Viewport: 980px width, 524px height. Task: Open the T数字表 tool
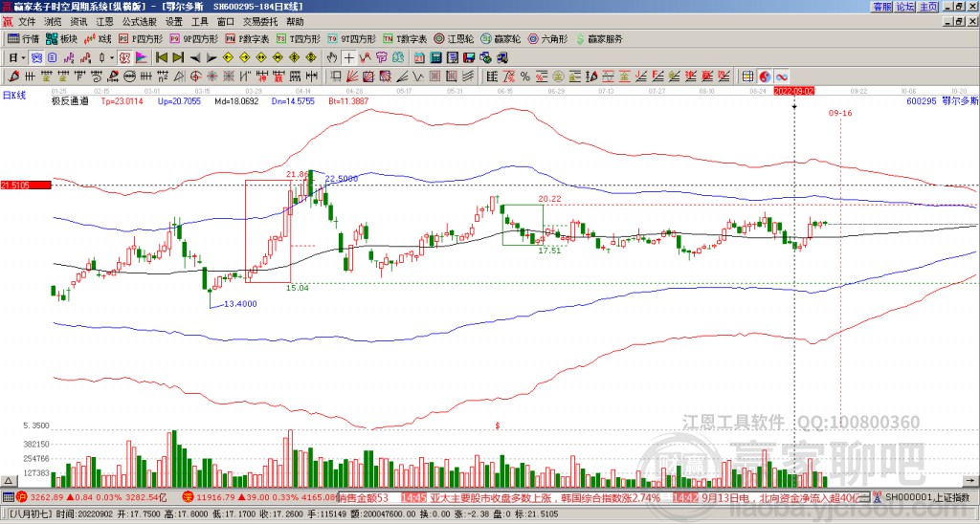click(405, 38)
